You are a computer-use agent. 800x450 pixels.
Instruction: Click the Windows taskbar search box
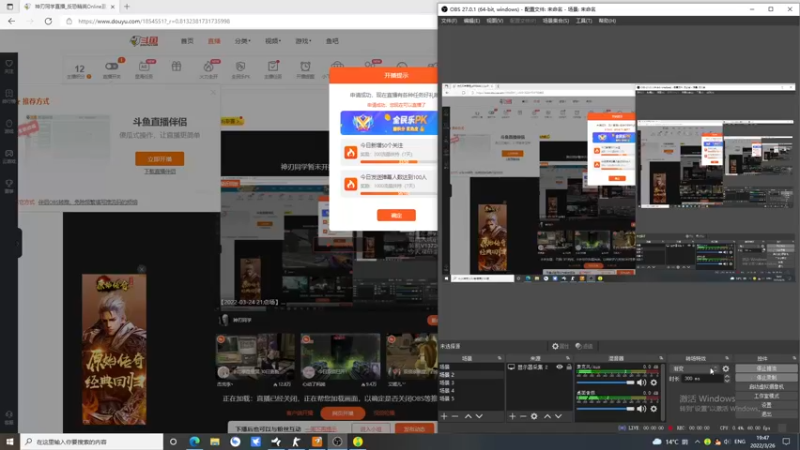(92, 441)
